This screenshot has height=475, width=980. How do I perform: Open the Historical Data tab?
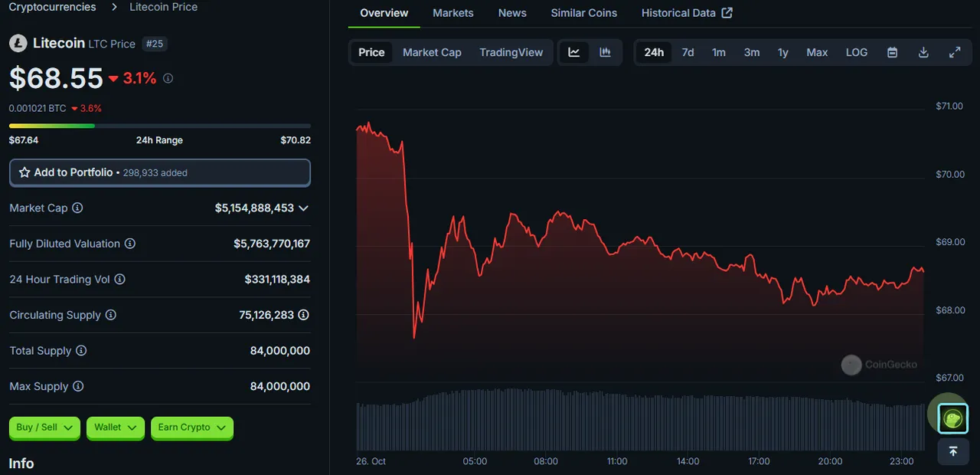click(687, 13)
